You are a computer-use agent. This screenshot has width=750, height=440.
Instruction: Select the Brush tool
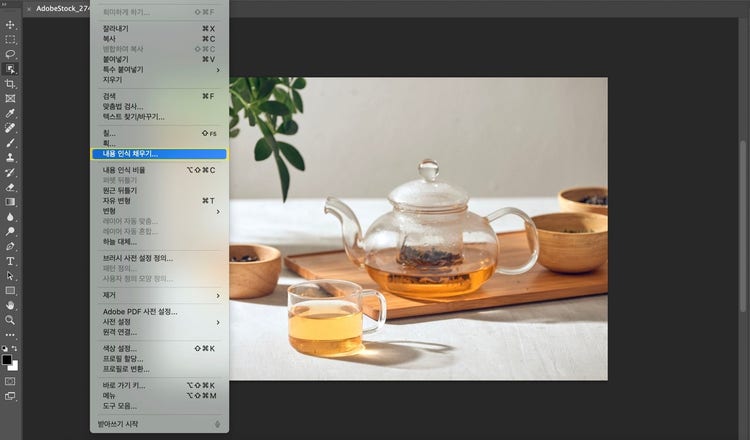pos(10,143)
